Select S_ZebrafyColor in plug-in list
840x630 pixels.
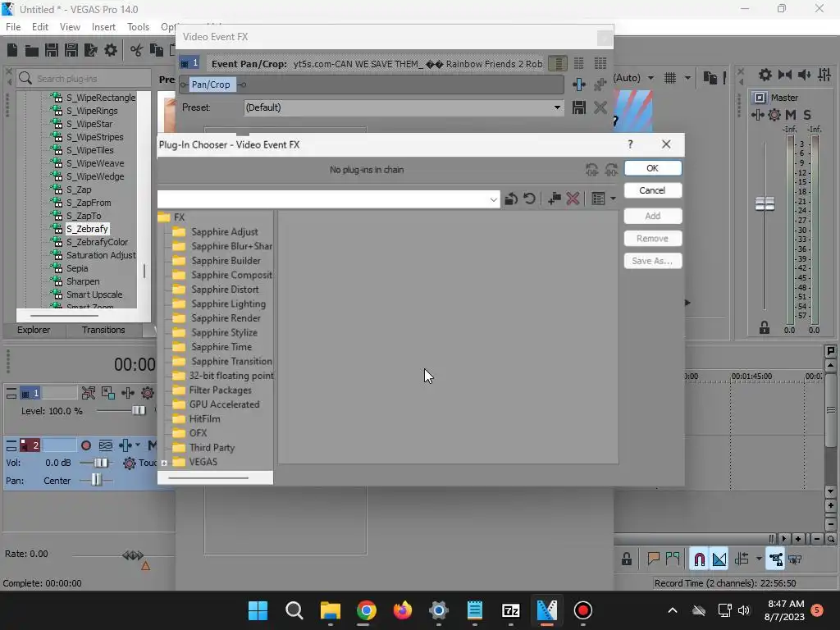[97, 242]
